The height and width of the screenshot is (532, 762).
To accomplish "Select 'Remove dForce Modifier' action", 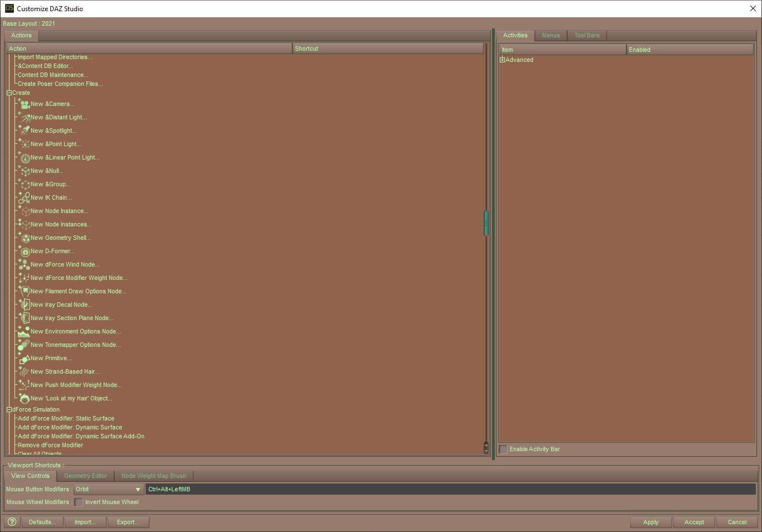I will tap(50, 446).
